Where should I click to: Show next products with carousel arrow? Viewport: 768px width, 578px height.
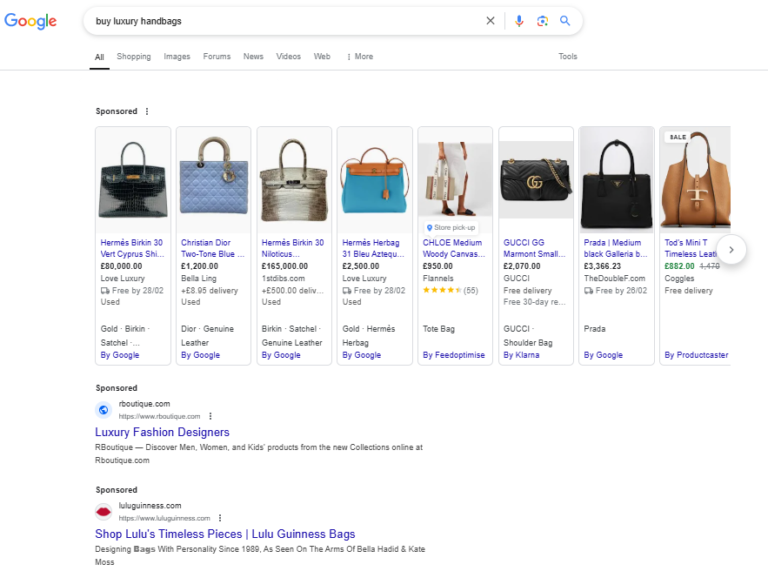point(731,250)
